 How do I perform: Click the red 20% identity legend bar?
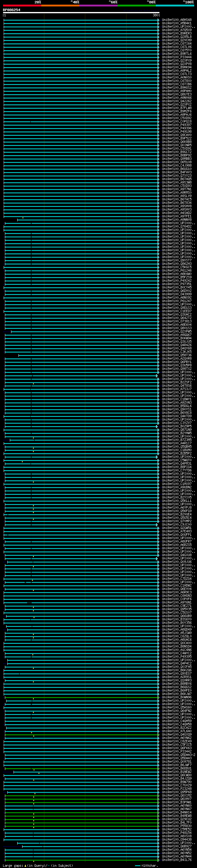(x=22, y=6)
